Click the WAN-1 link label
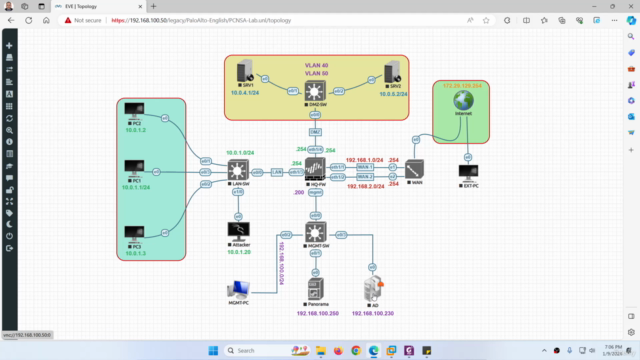Image resolution: width=640 pixels, height=360 pixels. click(x=365, y=167)
